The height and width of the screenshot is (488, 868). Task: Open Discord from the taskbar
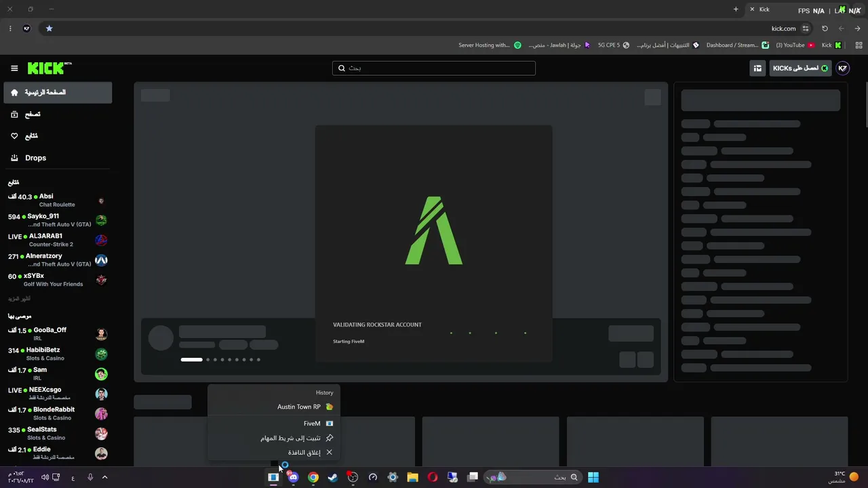[x=293, y=477]
